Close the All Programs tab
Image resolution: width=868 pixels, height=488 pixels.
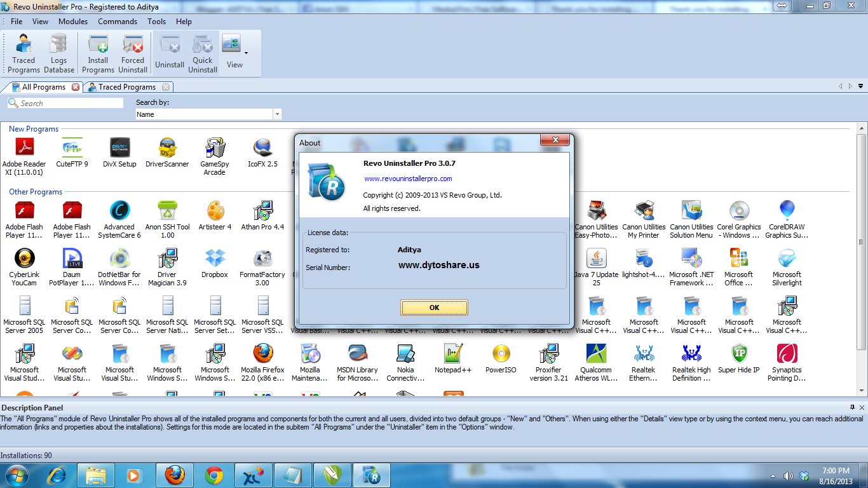[x=76, y=87]
